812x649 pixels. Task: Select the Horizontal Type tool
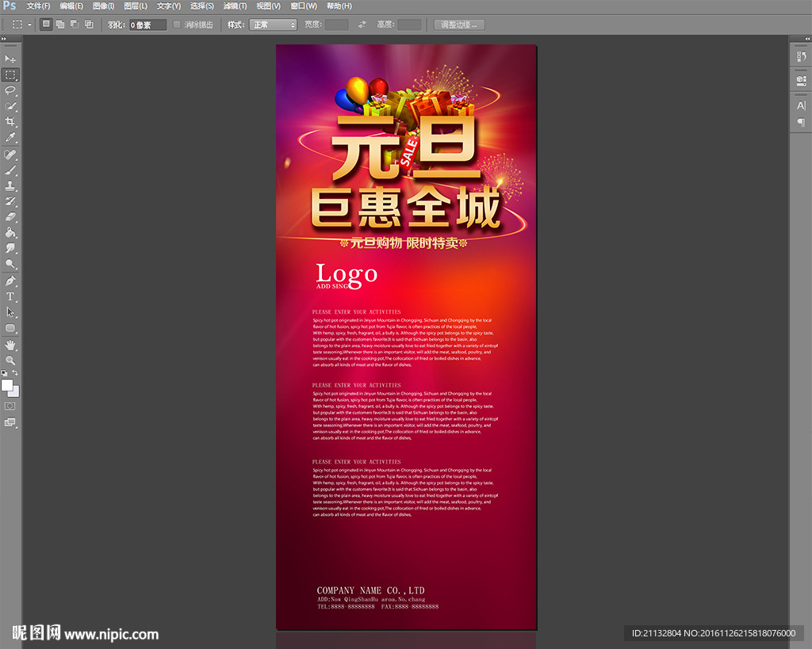pos(10,296)
